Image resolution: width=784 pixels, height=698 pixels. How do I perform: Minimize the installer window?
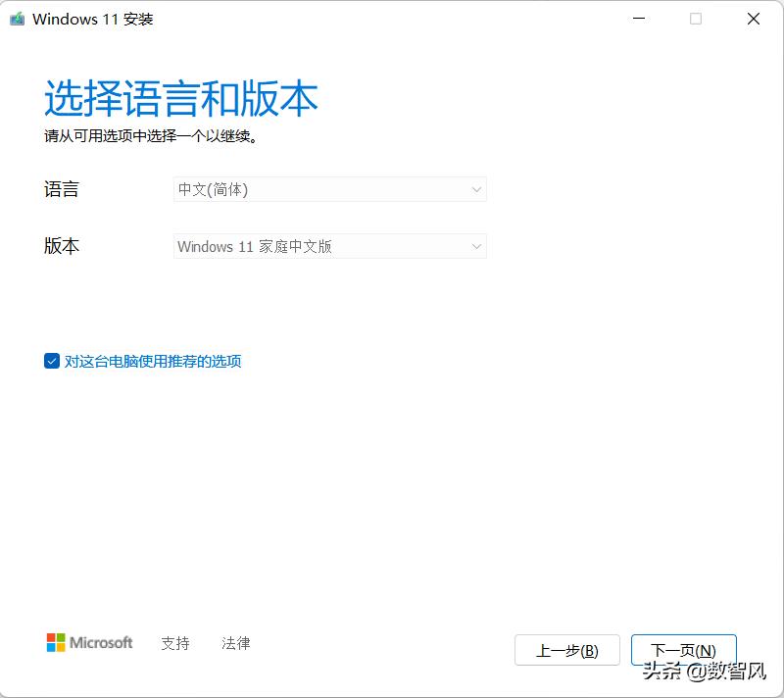(x=639, y=19)
